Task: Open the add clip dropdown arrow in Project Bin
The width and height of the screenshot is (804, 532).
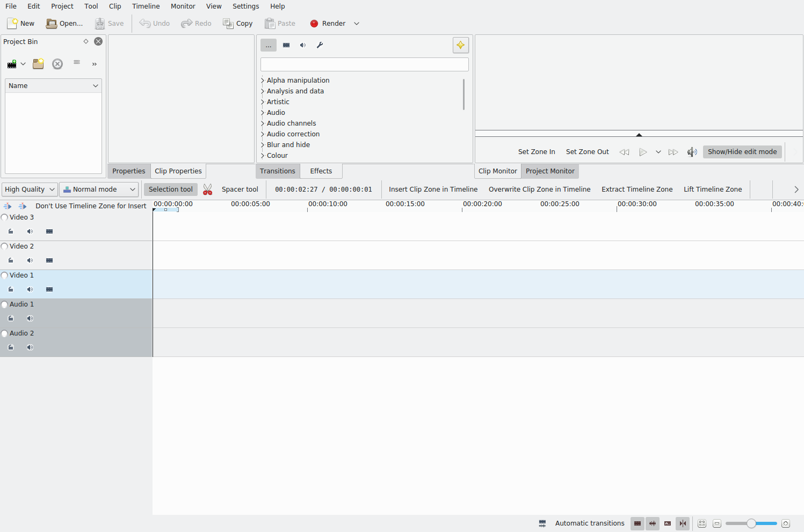Action: pos(23,64)
